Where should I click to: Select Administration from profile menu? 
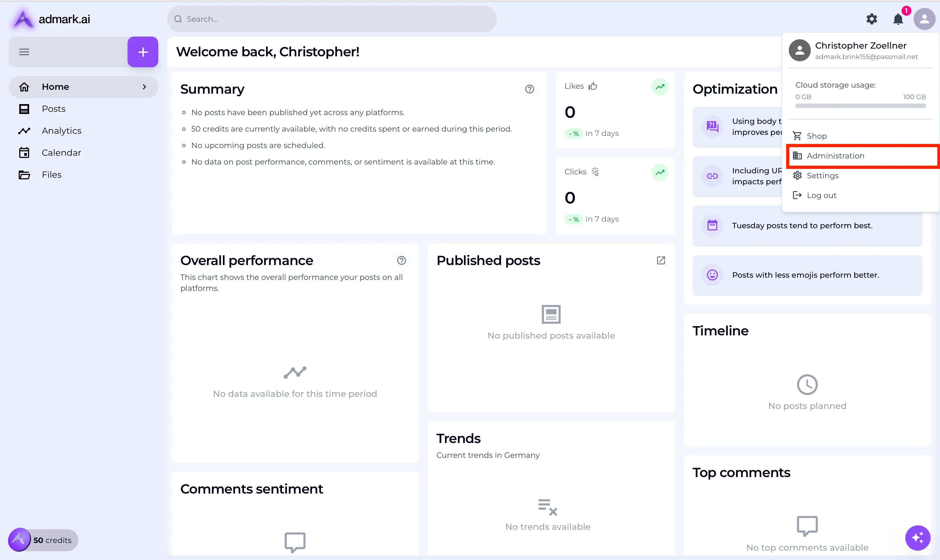[x=835, y=156]
